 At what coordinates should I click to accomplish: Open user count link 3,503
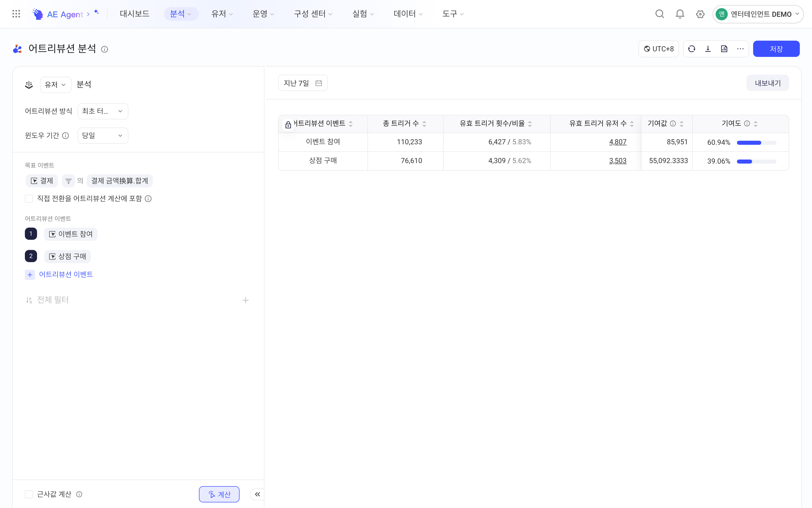point(618,161)
